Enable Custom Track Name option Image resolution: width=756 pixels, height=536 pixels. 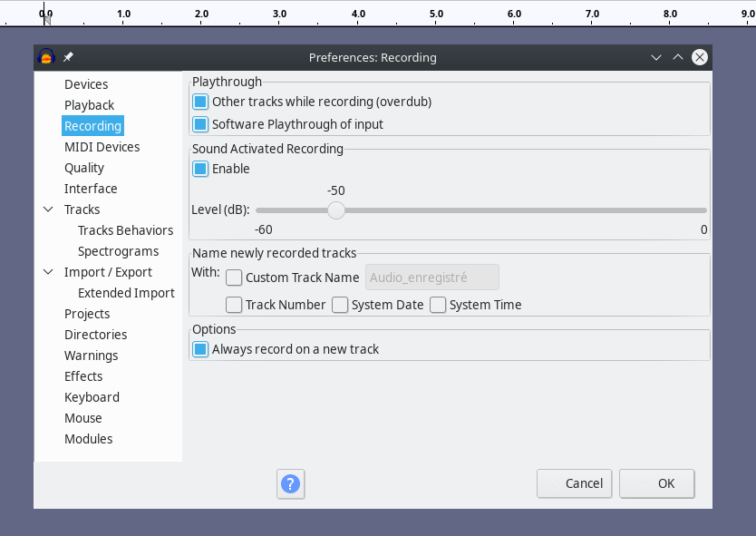tap(234, 278)
